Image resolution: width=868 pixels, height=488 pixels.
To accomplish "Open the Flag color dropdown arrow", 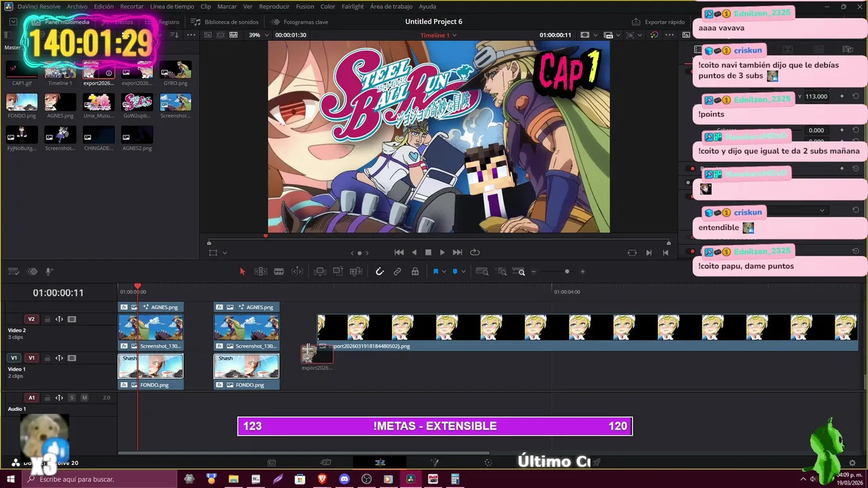I will pyautogui.click(x=444, y=272).
